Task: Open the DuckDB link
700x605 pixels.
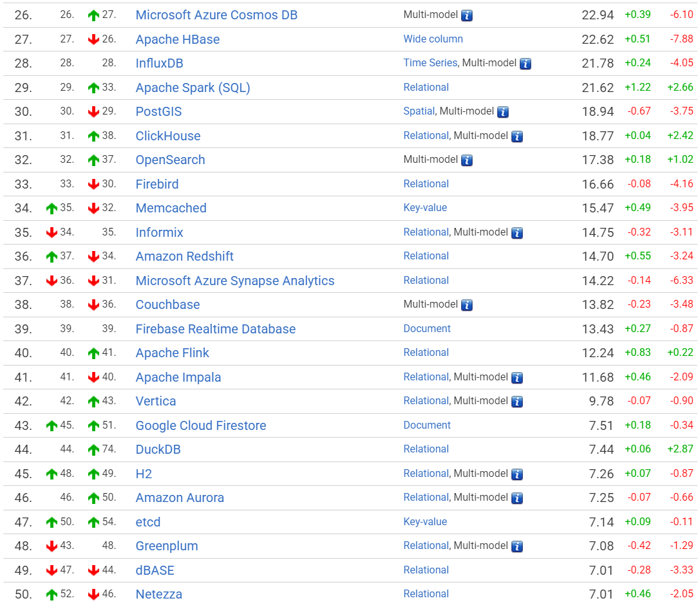Action: [158, 450]
